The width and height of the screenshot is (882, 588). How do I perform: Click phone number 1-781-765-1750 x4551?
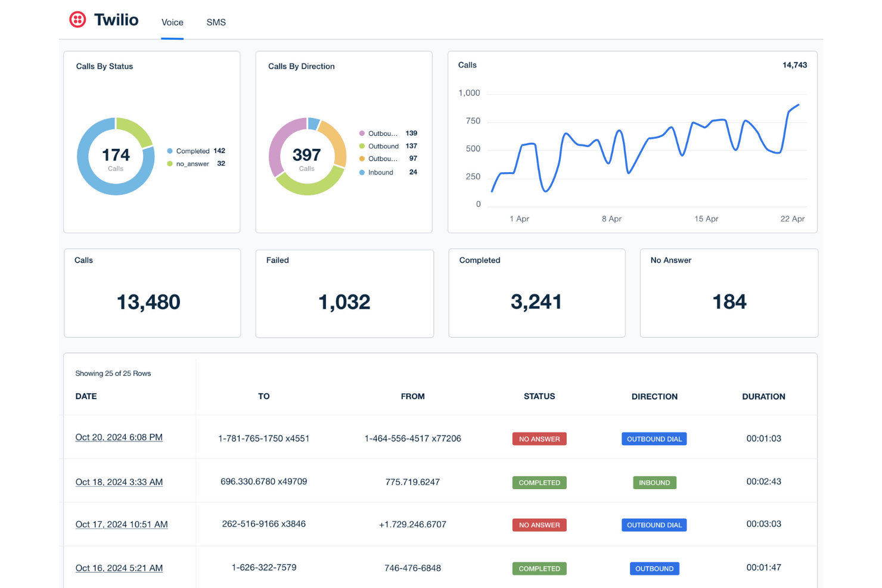click(x=264, y=438)
